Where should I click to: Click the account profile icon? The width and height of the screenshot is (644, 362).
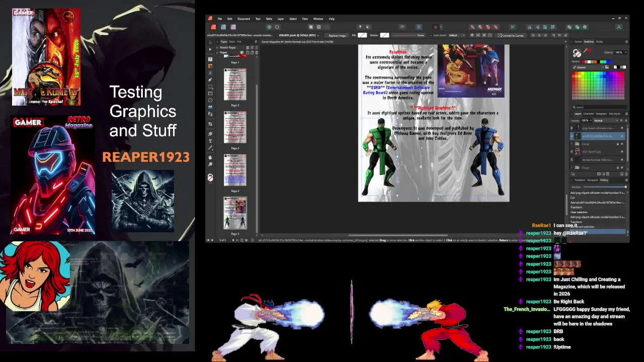[x=619, y=27]
